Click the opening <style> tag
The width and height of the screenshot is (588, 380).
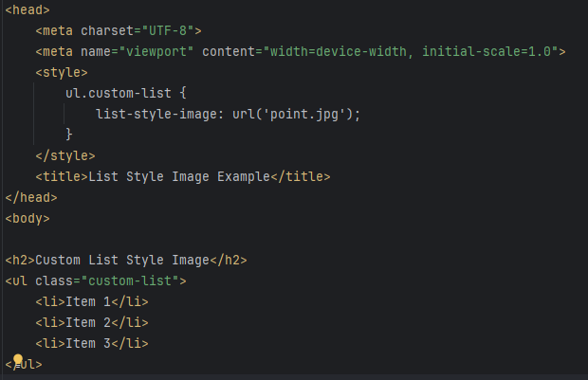click(62, 72)
